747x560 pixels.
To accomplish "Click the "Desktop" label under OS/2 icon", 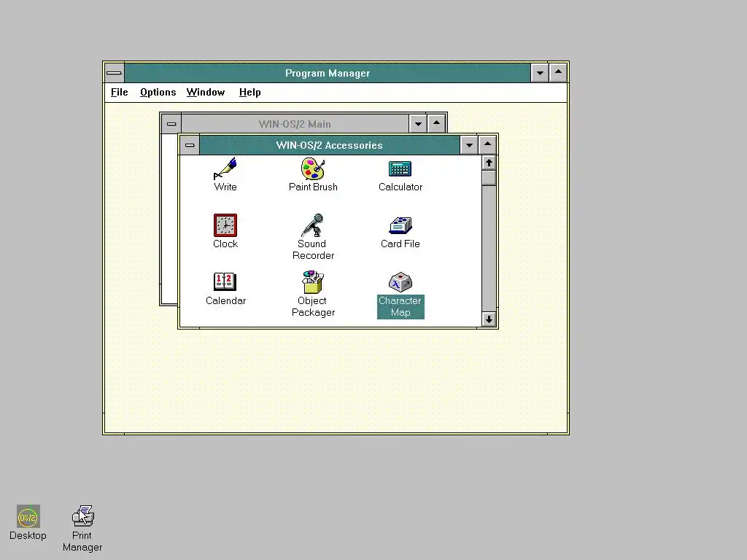I will [28, 536].
